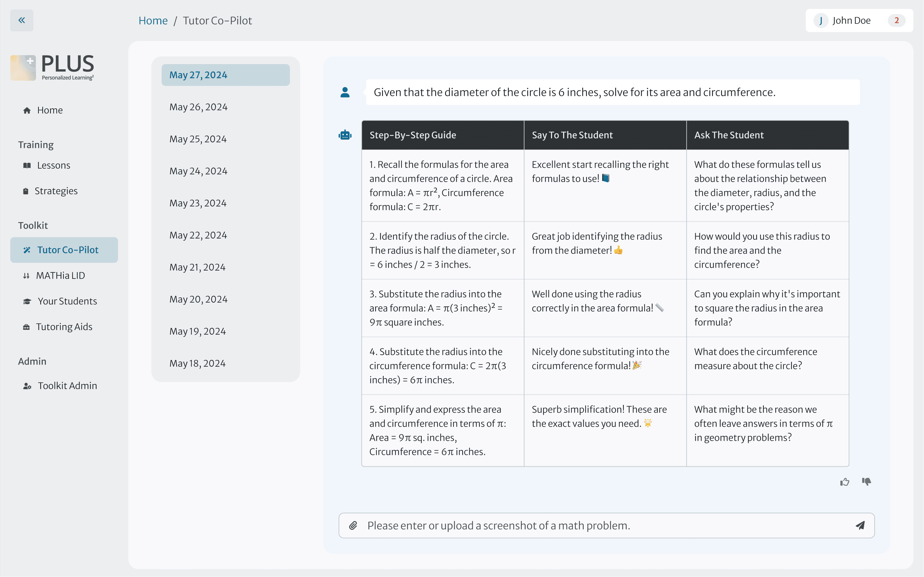
Task: Click 'Nicely done substituting' cell
Action: (605, 365)
